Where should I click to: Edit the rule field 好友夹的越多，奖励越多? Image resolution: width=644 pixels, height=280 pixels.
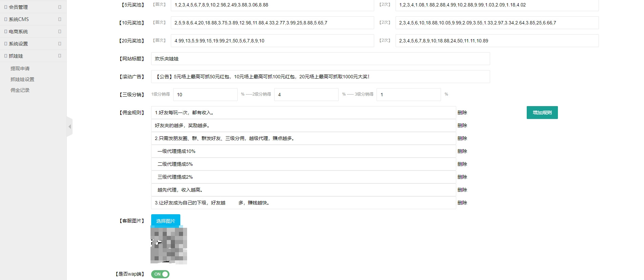303,125
